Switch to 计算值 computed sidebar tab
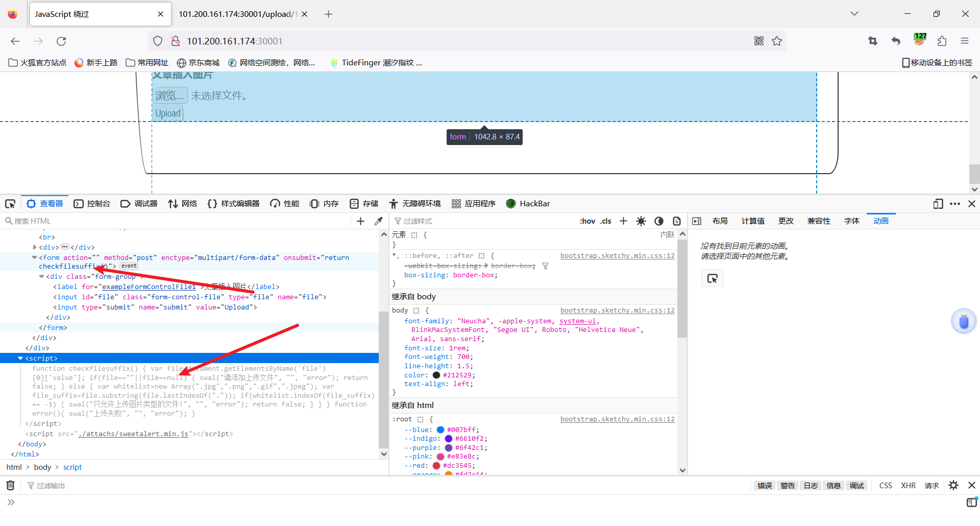 pyautogui.click(x=753, y=221)
